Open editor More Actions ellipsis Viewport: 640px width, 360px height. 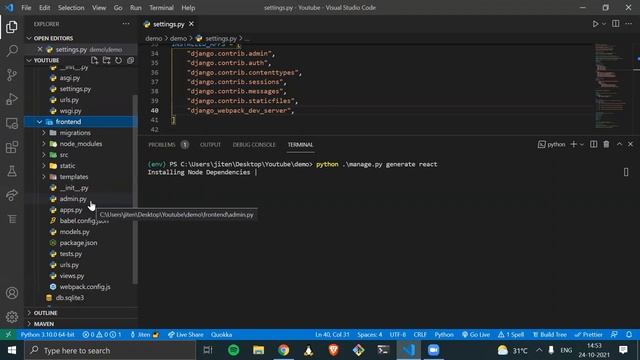pyautogui.click(x=629, y=24)
